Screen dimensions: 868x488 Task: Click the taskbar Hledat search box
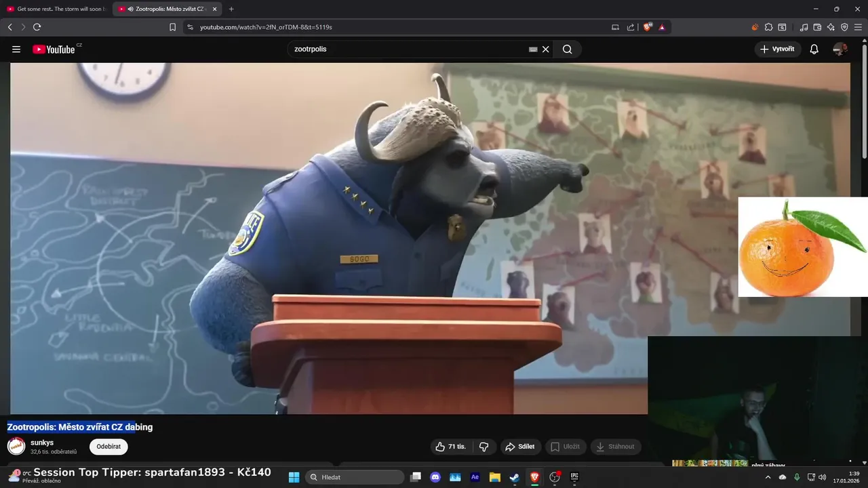click(355, 477)
